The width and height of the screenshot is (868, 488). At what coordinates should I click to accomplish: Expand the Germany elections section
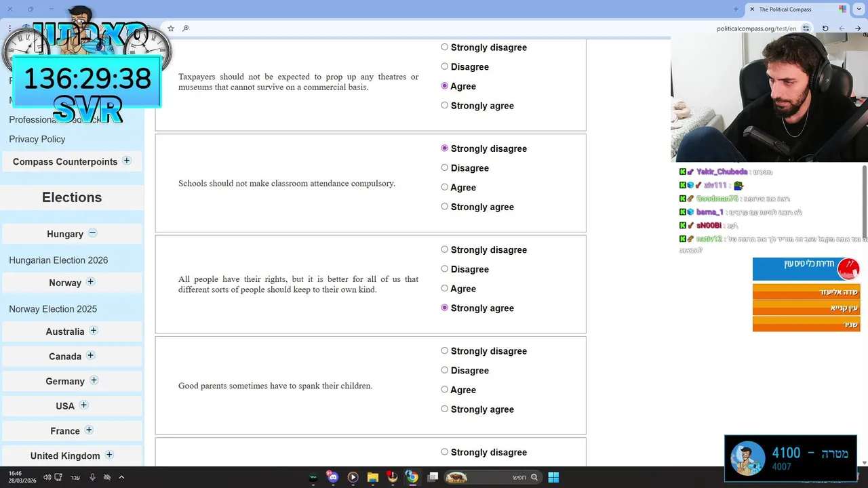[94, 380]
